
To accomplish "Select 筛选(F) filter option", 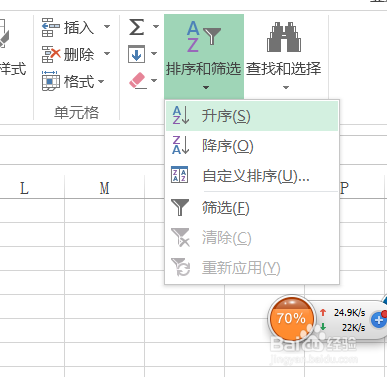I will [x=252, y=208].
